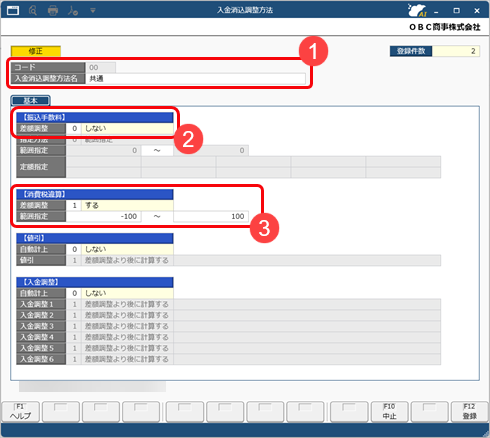Screen dimensions: 490x438
Task: Click 振込手数料 範囲指定 lower value 0
Action: pos(104,150)
